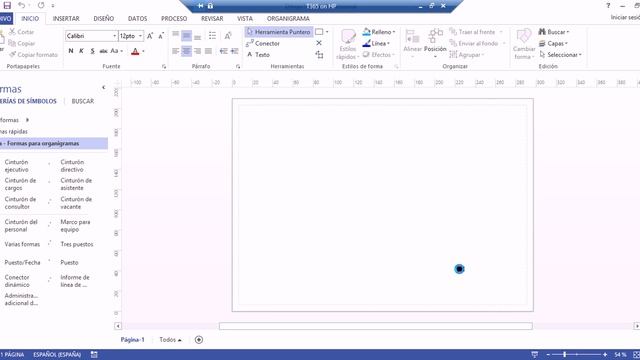The width and height of the screenshot is (640, 360).
Task: Click the text block tool icon
Action: 319,55
